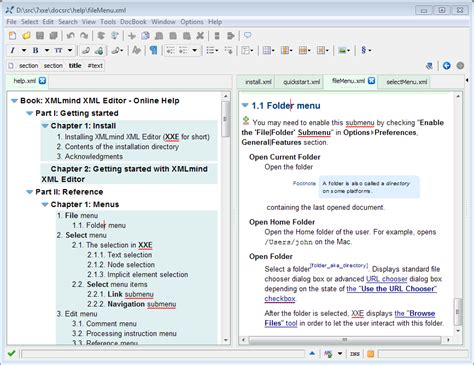Click '3.1. Comment menu' in the outline
The height and width of the screenshot is (365, 474).
pyautogui.click(x=104, y=324)
